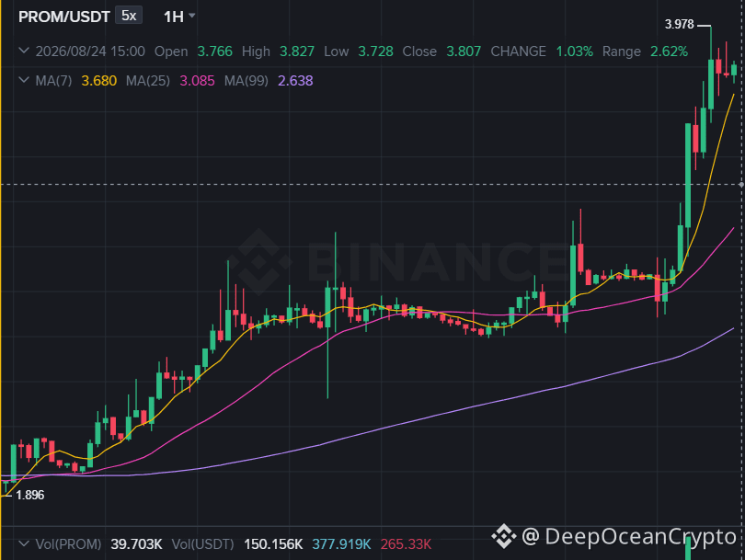Click the Vol(USDT) value 150.156K
The width and height of the screenshot is (745, 560).
coord(273,543)
